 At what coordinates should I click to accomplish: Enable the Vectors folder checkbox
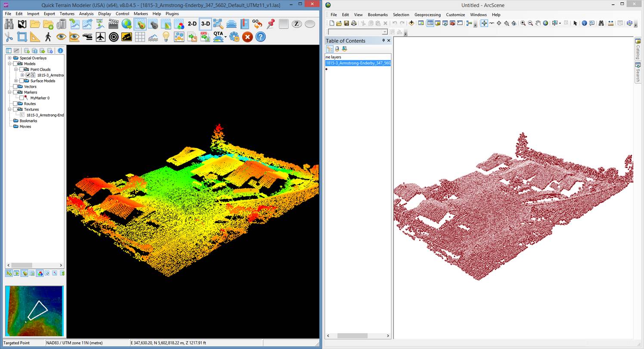(x=15, y=87)
